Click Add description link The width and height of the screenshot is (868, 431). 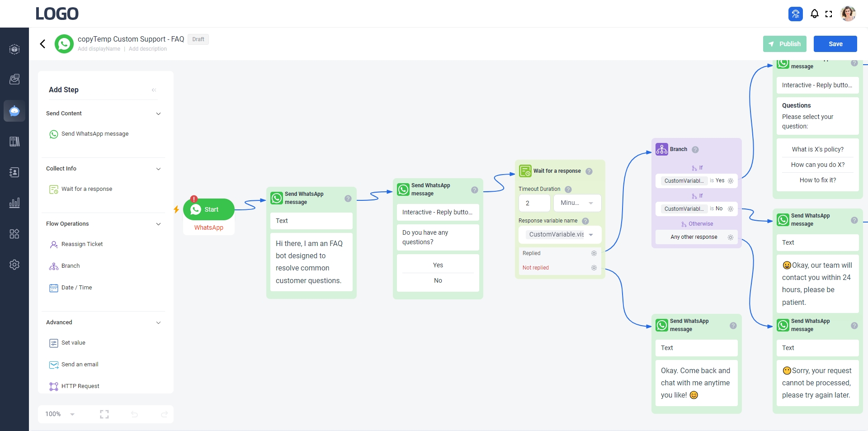click(x=148, y=49)
